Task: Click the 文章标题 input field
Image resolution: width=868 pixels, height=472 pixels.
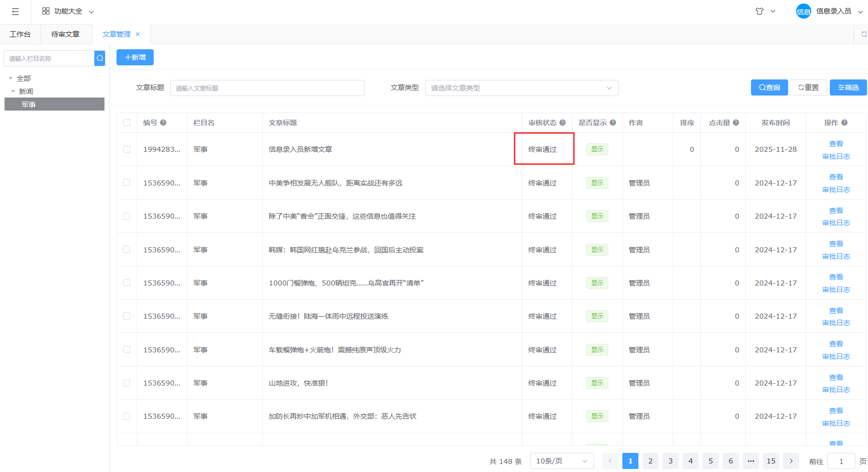Action: (267, 88)
